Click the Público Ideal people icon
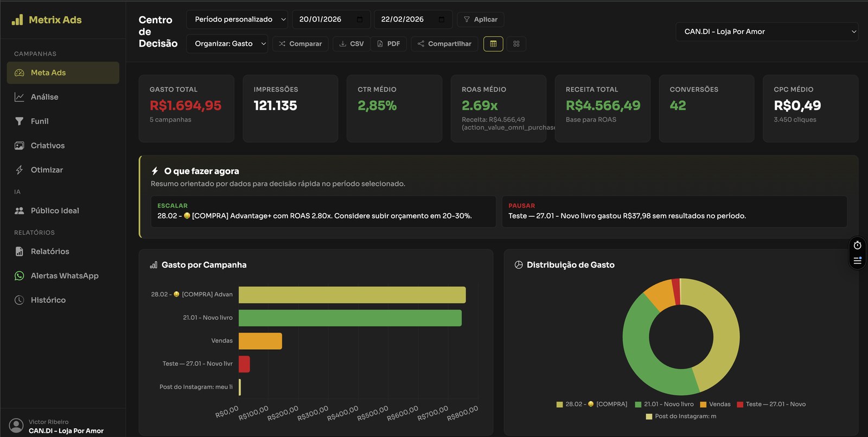Screen dimensions: 868x437 point(20,210)
